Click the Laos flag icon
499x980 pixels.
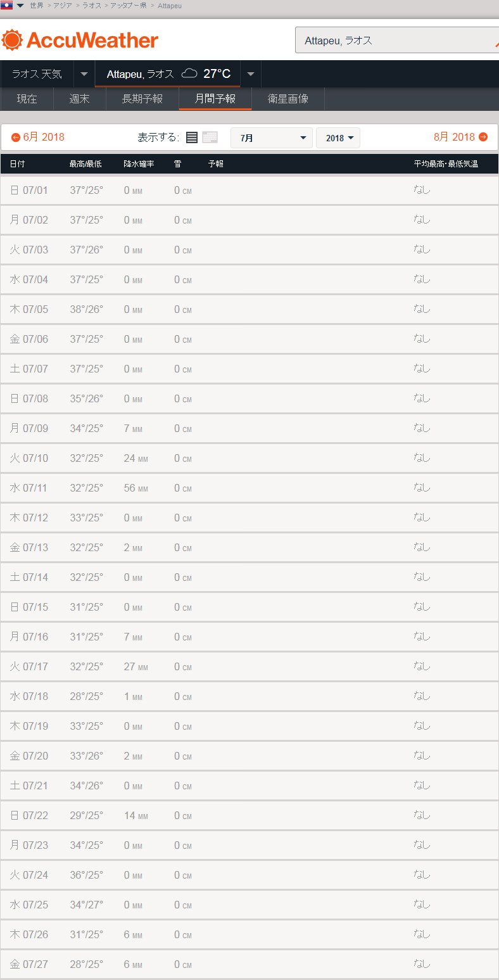(6, 5)
